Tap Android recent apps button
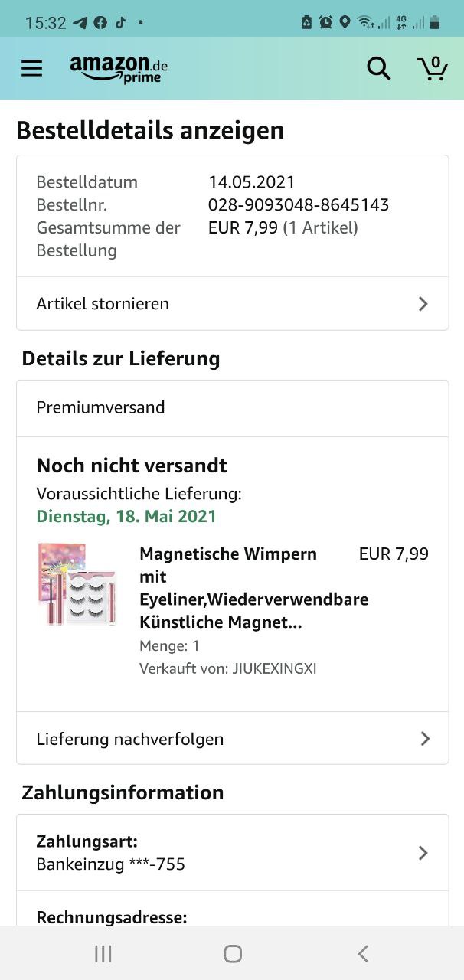Image resolution: width=464 pixels, height=980 pixels. tap(103, 953)
